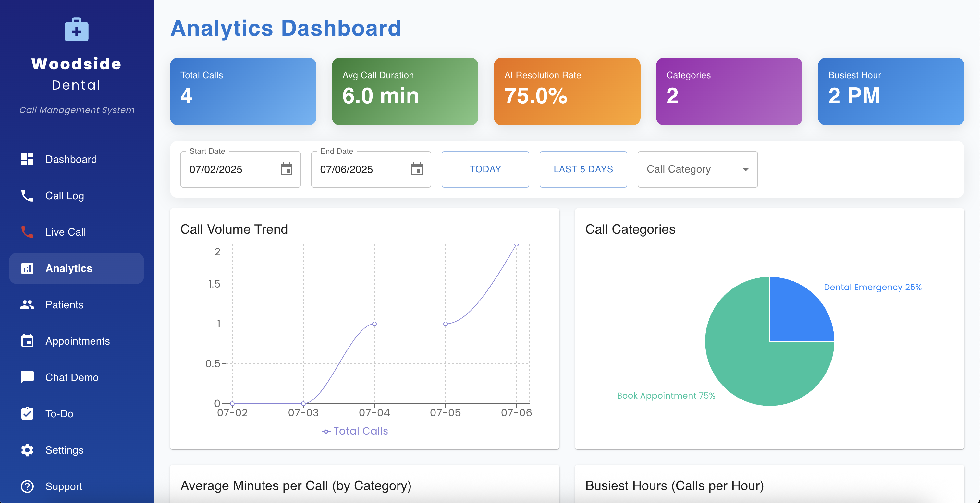The width and height of the screenshot is (980, 503).
Task: Click the Woodside Dental medical bag logo
Action: (77, 29)
